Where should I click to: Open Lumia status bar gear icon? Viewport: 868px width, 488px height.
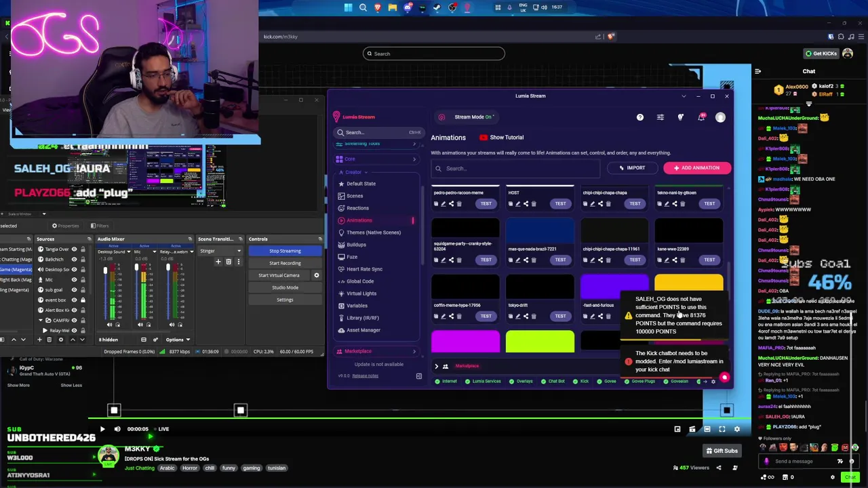pos(713,382)
